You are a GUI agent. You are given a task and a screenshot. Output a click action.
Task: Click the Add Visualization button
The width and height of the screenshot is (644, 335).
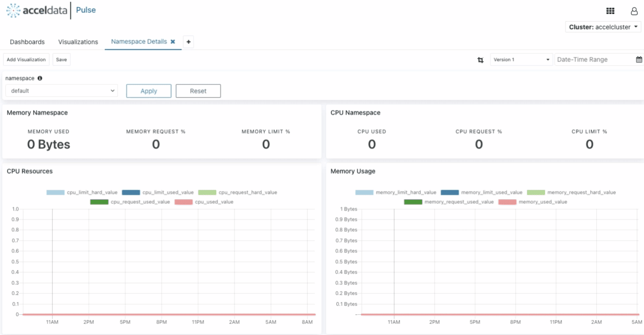26,59
